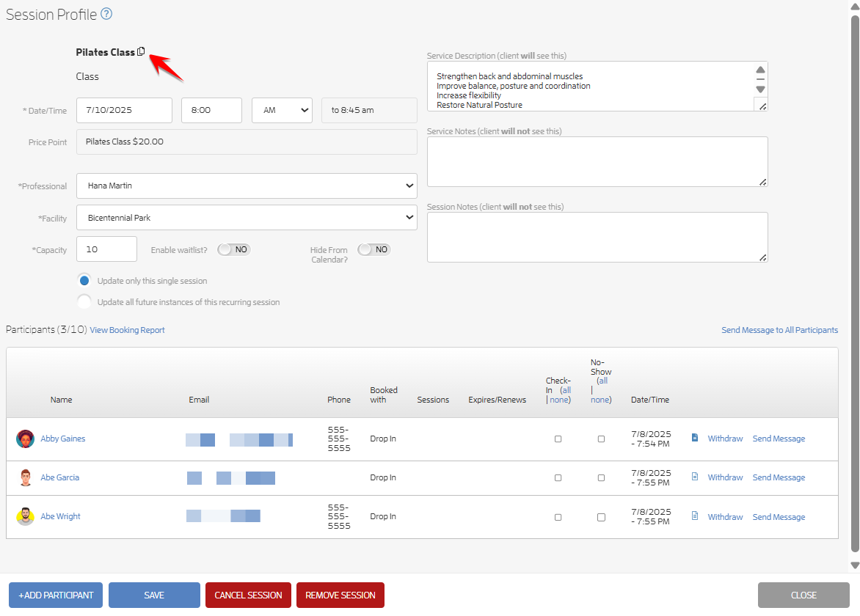Check the Check-In box for Abby Gaines
The image size is (860, 616).
[x=558, y=439]
